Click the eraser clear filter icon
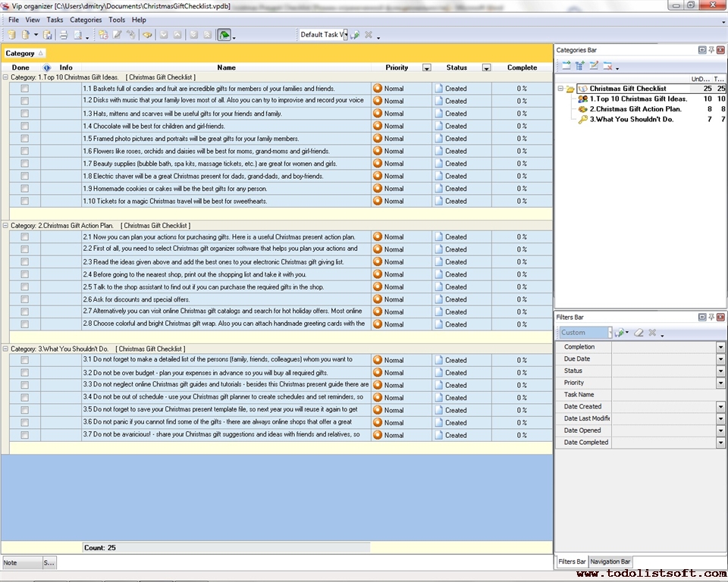The height and width of the screenshot is (582, 728). [639, 333]
